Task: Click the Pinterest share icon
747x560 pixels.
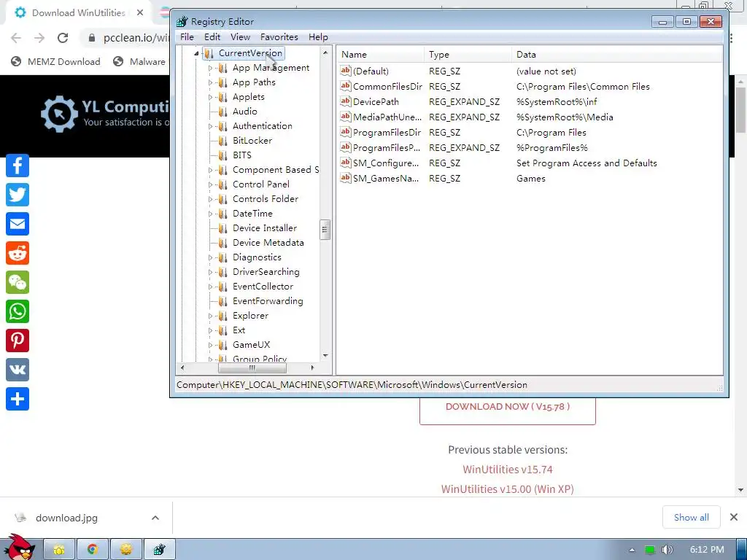Action: 18,341
